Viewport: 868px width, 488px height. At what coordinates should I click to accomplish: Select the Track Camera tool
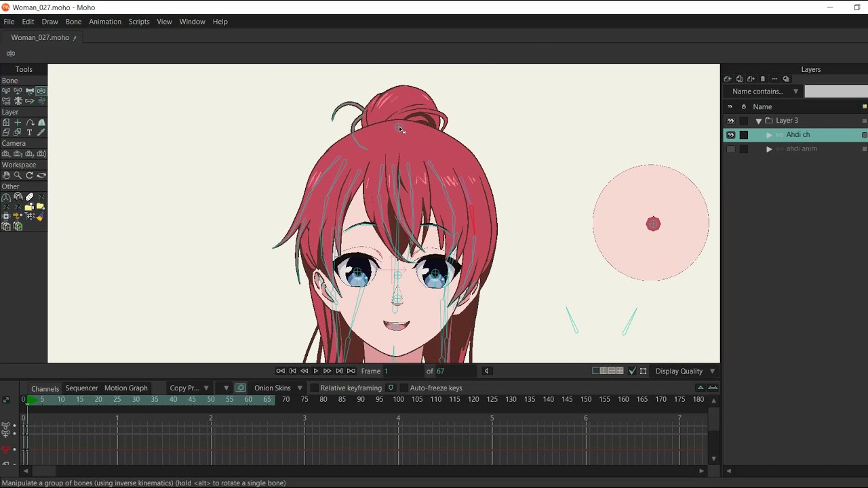click(x=6, y=154)
